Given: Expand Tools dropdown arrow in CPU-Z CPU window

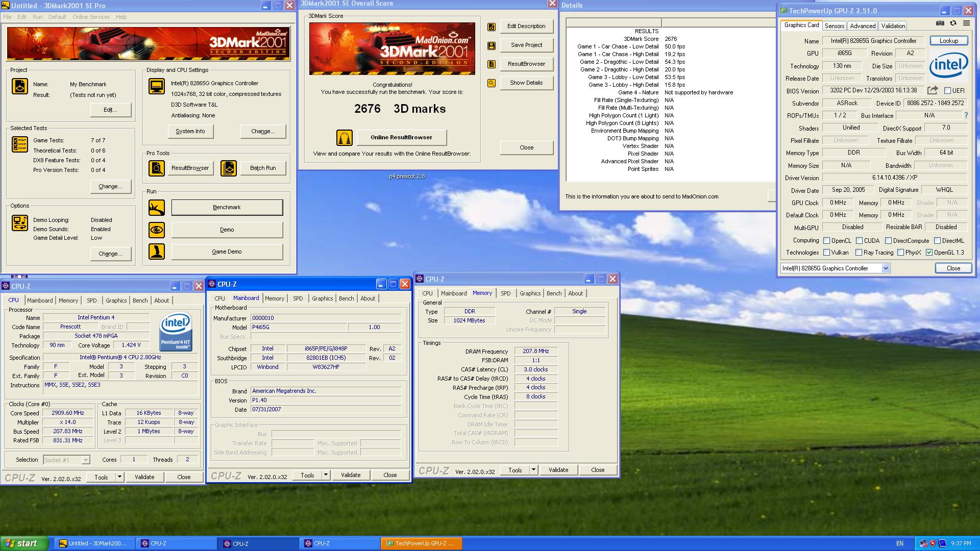Looking at the screenshot, I should 119,477.
